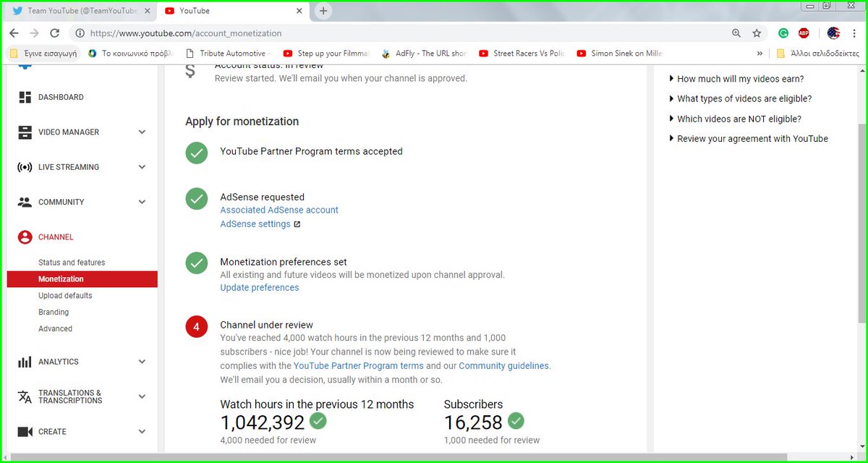Image resolution: width=868 pixels, height=463 pixels.
Task: Open Chrome's three-dot menu
Action: (x=854, y=33)
